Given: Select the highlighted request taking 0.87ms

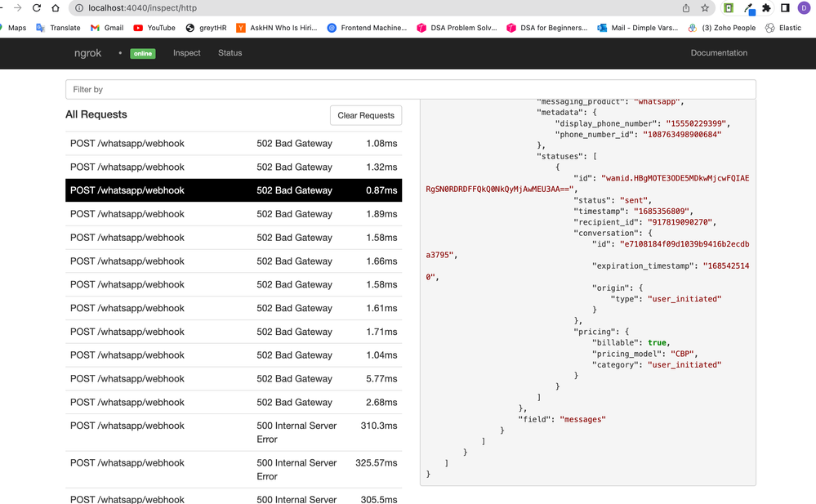Looking at the screenshot, I should pos(234,190).
